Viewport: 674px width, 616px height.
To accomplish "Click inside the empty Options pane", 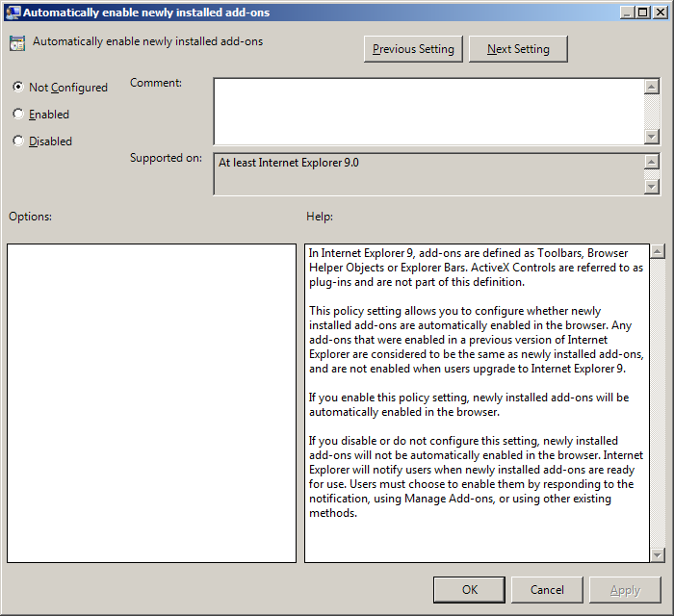I will click(151, 402).
